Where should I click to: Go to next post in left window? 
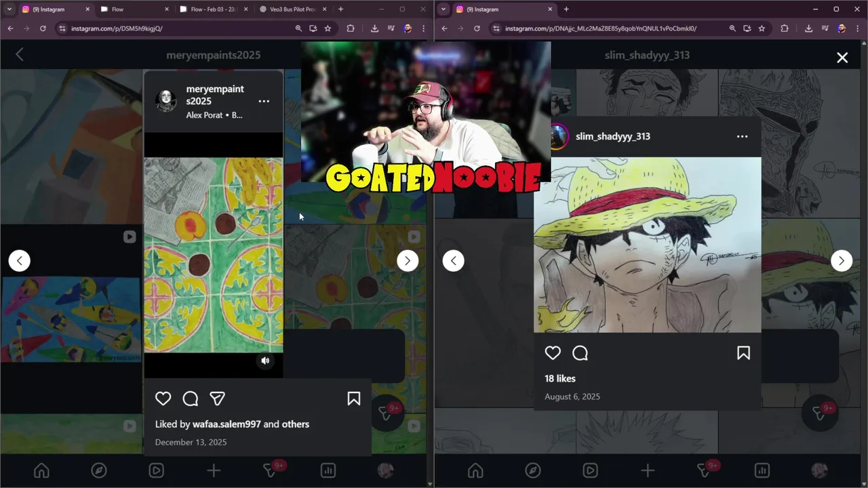(408, 261)
